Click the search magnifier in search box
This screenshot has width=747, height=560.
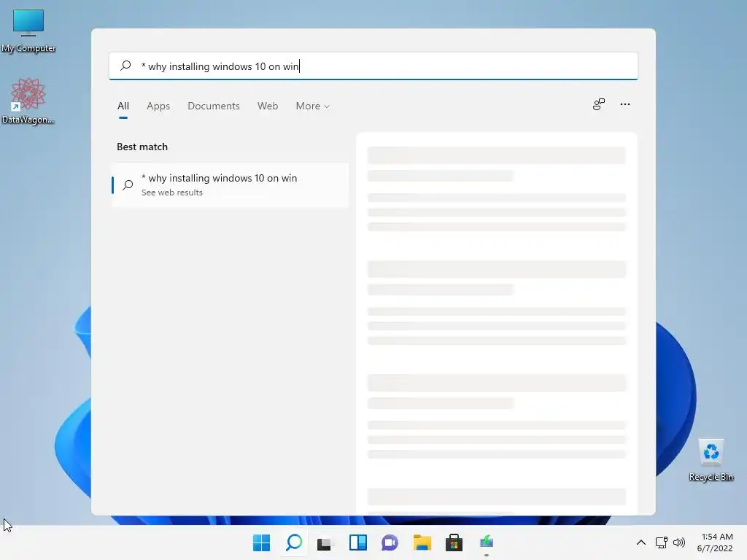coord(125,66)
